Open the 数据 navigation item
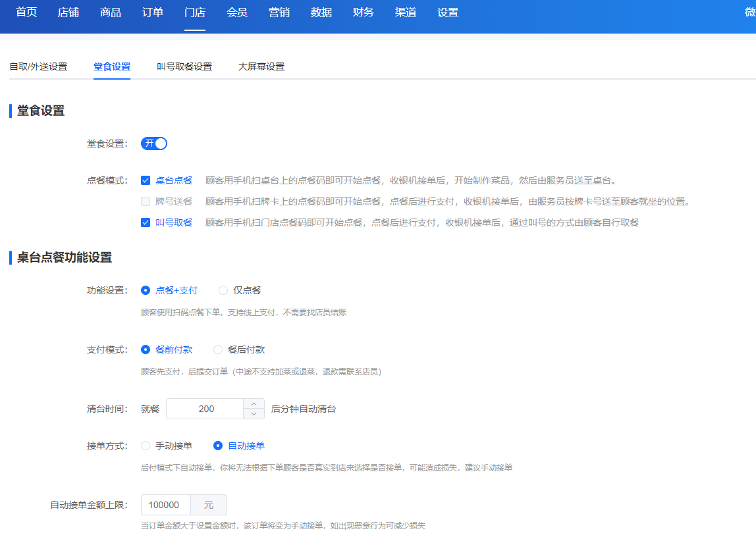The height and width of the screenshot is (543, 756). [321, 13]
